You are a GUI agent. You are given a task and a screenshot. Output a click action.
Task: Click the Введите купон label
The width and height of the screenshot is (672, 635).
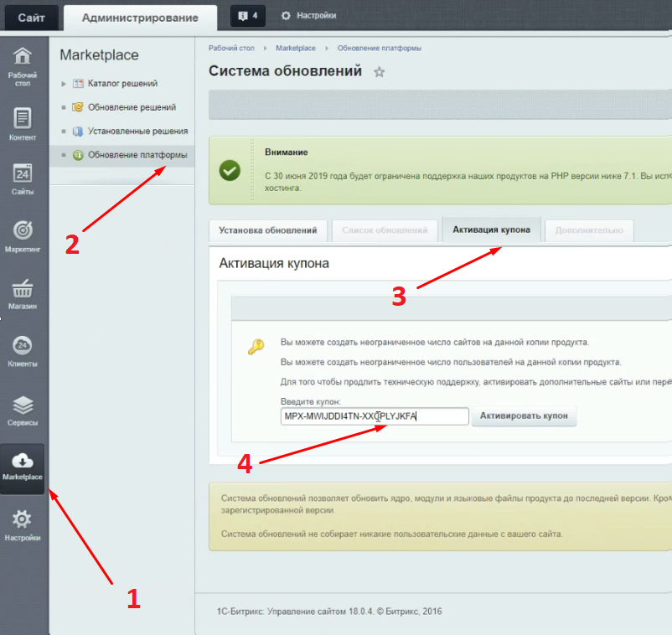(311, 401)
